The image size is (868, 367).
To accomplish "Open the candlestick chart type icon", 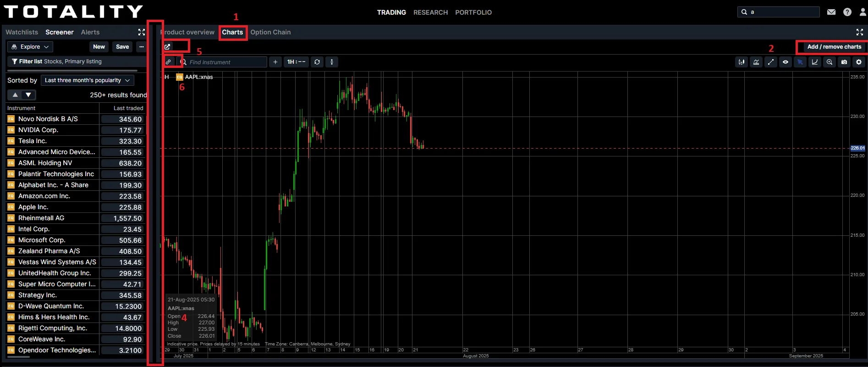I will (742, 62).
